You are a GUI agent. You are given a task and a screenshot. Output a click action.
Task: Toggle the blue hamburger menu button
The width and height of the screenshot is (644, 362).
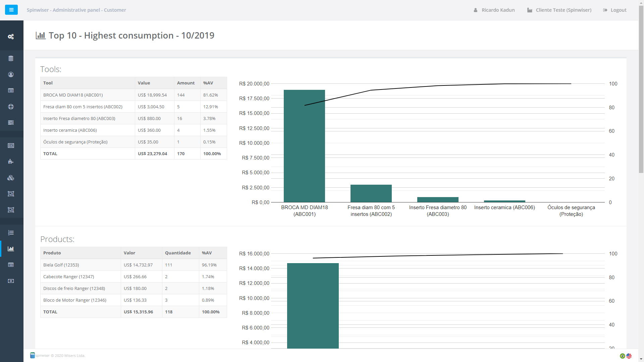coord(11,10)
